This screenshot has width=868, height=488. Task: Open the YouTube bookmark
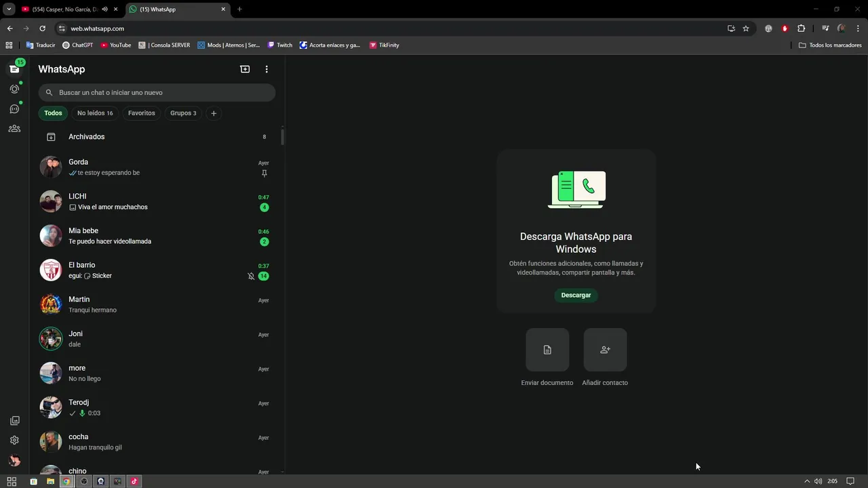(x=116, y=45)
